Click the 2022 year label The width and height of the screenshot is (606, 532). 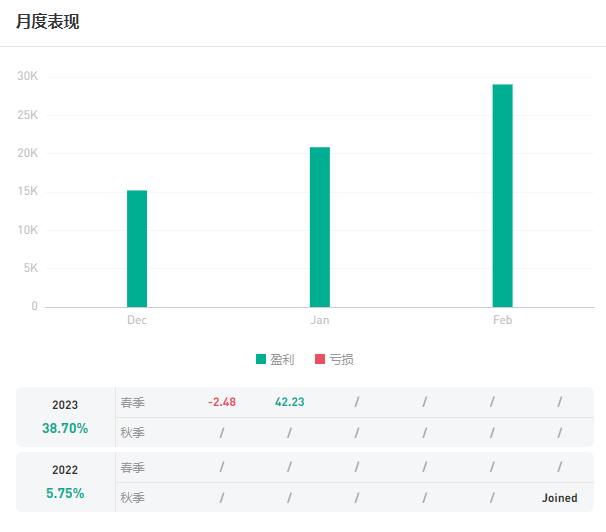[65, 470]
